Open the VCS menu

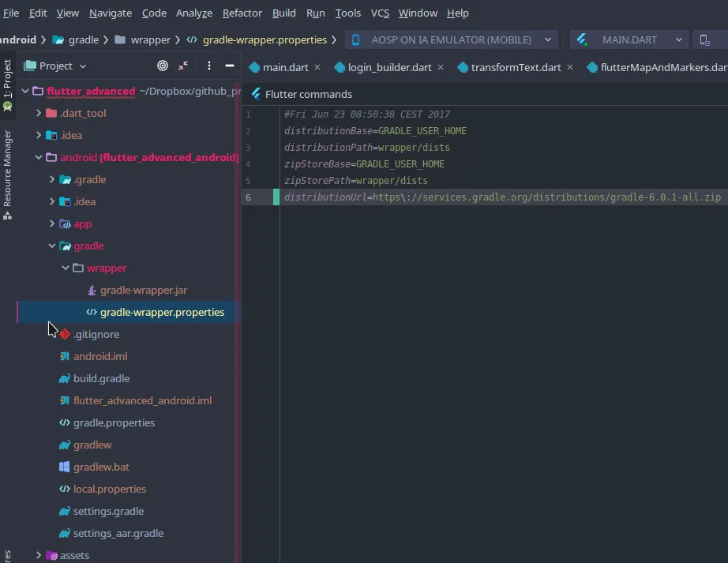(x=380, y=13)
